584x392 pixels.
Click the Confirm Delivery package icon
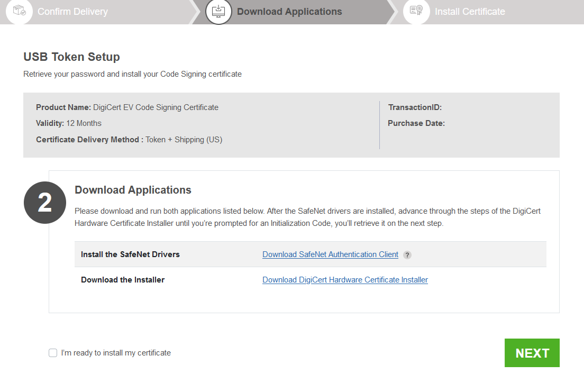[x=20, y=11]
